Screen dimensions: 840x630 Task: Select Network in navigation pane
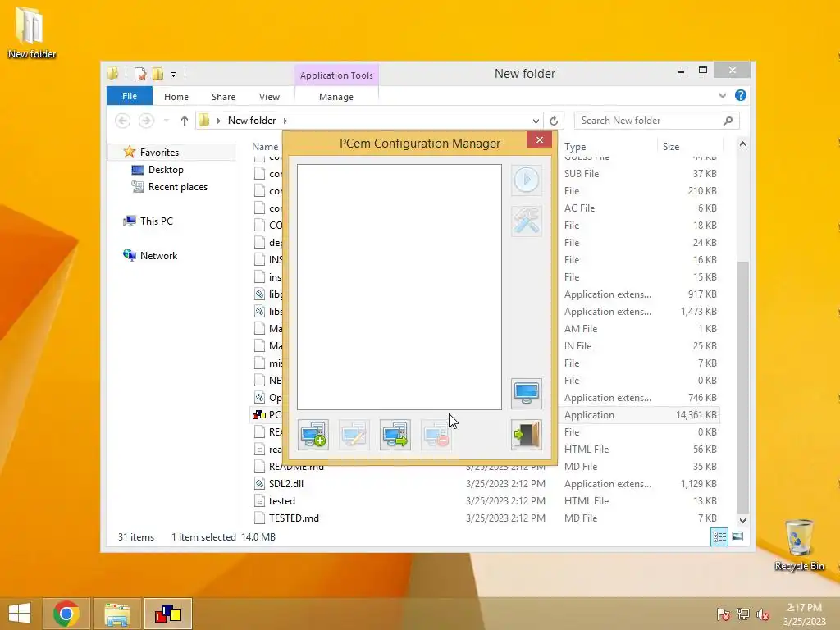[158, 256]
